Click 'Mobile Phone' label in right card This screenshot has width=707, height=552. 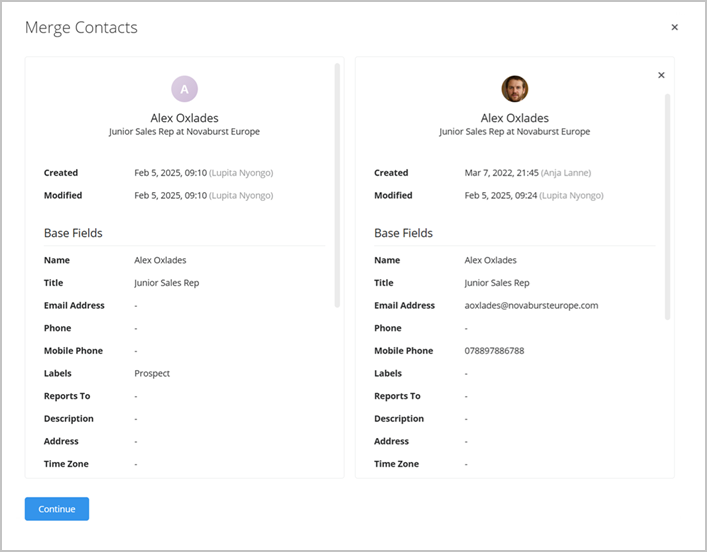(x=404, y=350)
